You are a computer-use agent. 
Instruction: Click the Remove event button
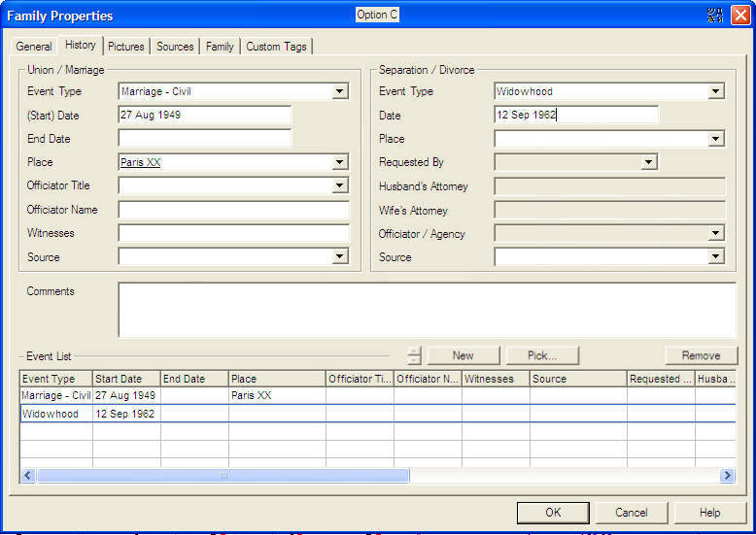click(701, 355)
